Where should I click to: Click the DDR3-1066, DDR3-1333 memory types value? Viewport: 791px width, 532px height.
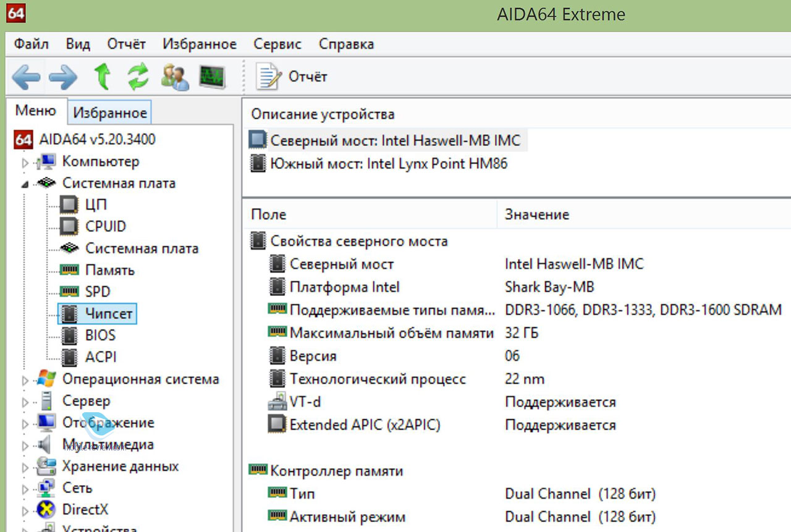point(643,310)
